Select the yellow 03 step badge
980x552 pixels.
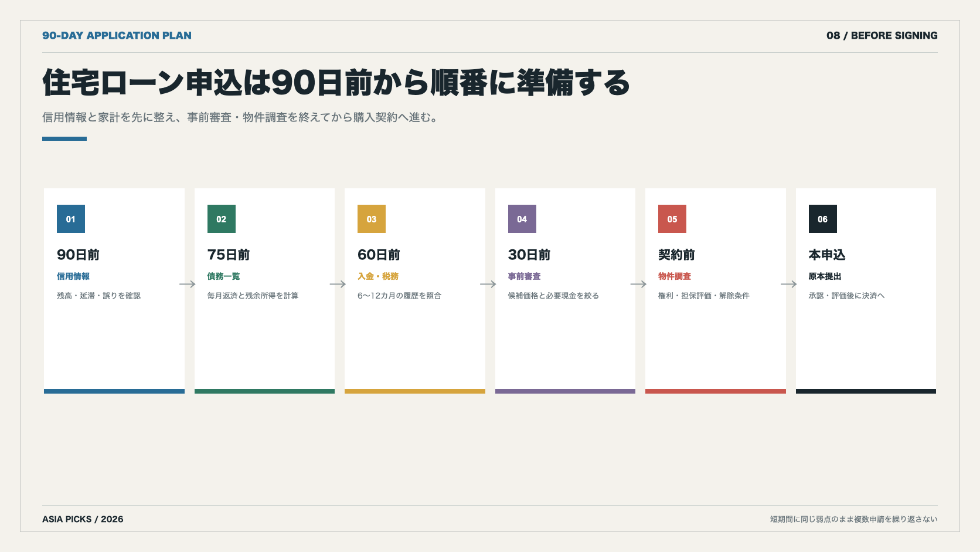pyautogui.click(x=372, y=219)
